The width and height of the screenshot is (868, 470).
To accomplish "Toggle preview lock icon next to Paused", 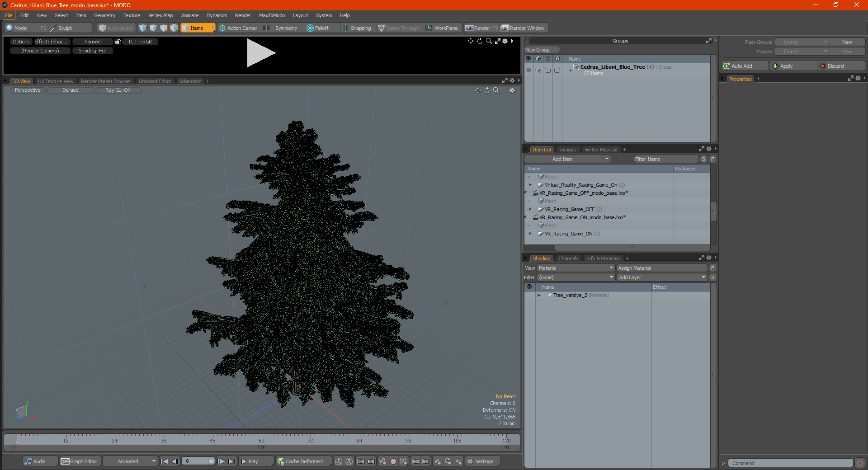I will coord(118,42).
